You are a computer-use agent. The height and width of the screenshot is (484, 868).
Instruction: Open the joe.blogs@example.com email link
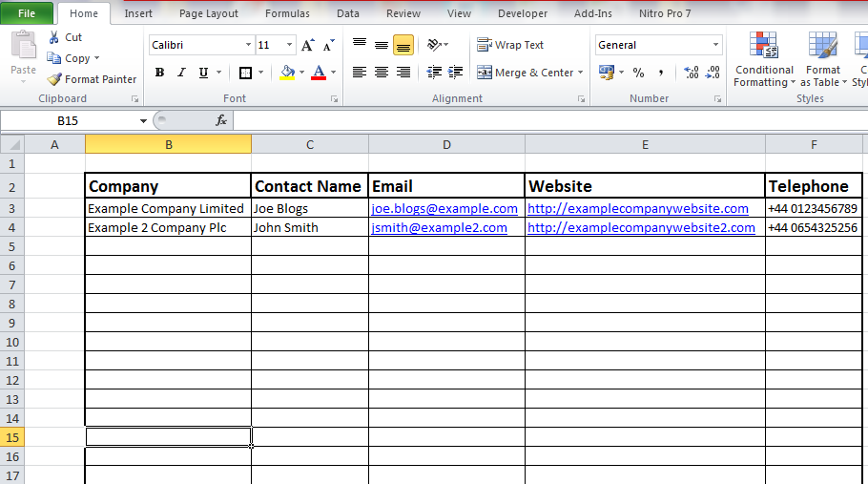pyautogui.click(x=444, y=208)
